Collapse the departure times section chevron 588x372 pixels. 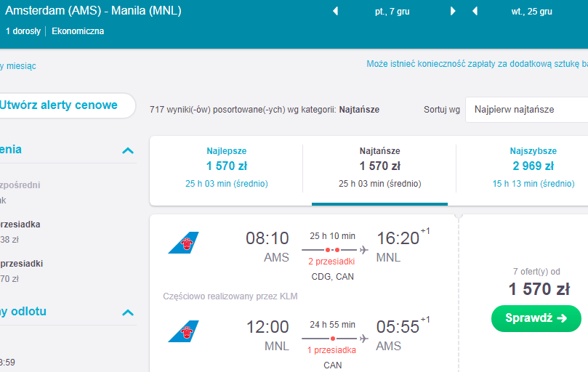[x=128, y=312]
